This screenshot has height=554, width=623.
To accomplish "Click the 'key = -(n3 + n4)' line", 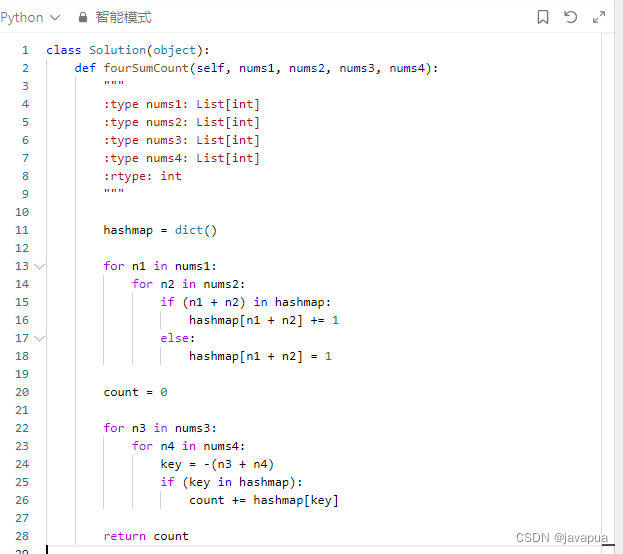I will (217, 464).
